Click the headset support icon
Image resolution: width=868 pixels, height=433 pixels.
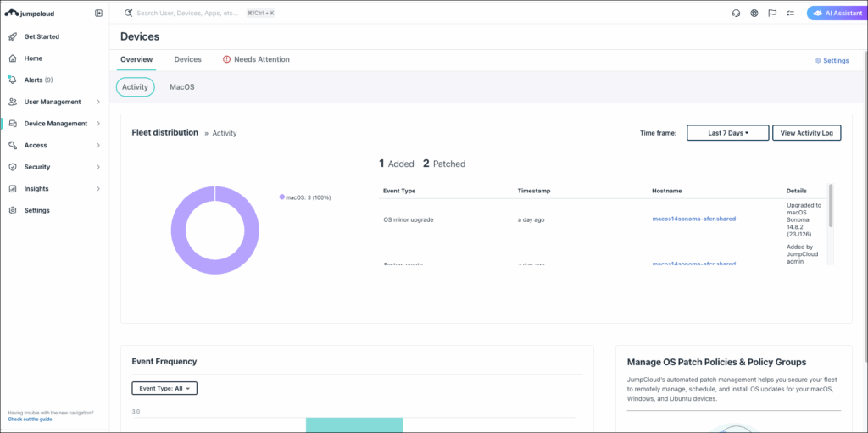coord(736,14)
